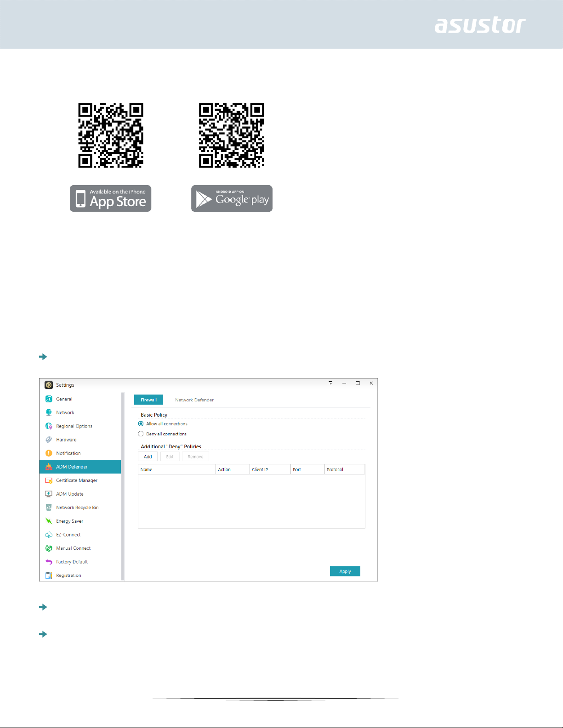The height and width of the screenshot is (728, 563).
Task: Click the Google Play badge
Action: (x=232, y=198)
